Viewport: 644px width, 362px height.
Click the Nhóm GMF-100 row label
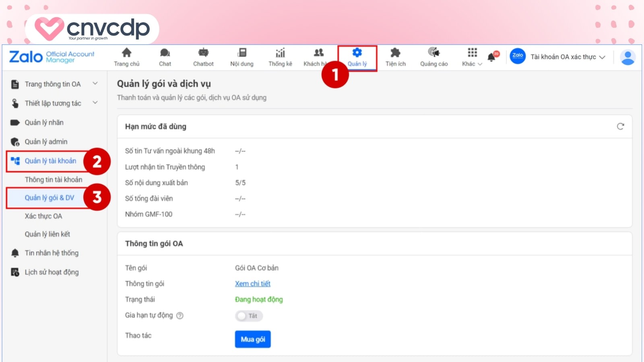point(149,214)
